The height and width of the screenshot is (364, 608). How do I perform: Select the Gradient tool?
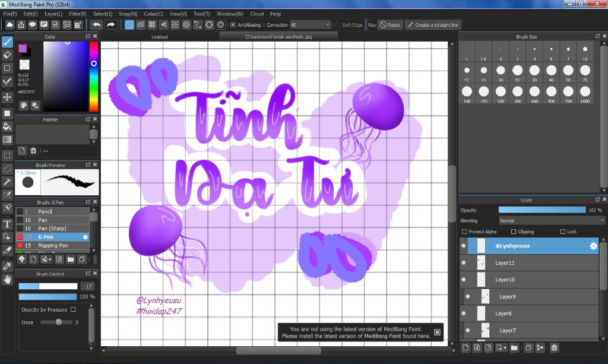point(7,140)
